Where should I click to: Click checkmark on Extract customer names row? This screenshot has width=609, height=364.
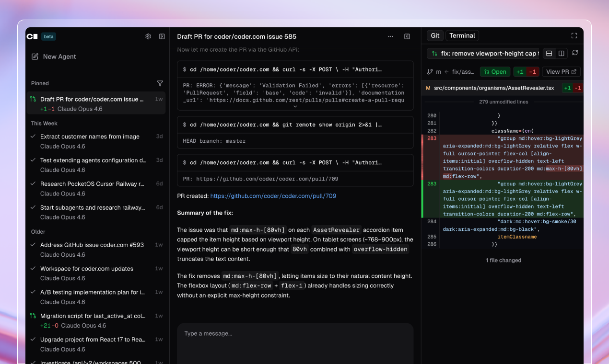coord(33,136)
